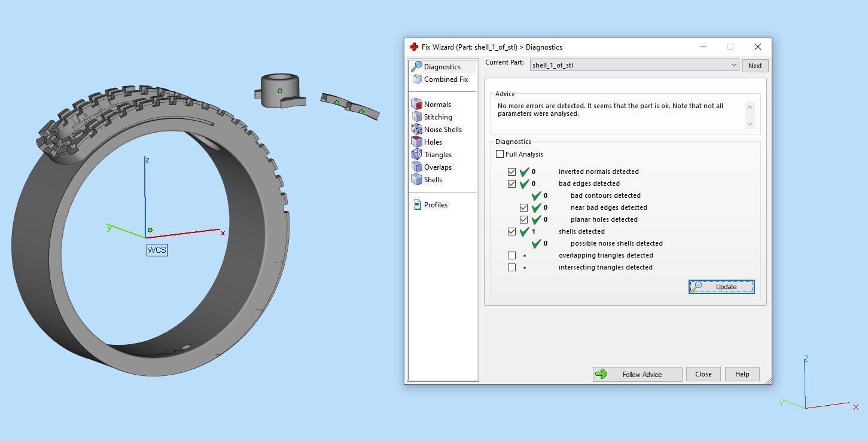
Task: Click the green check beside inverted normals
Action: coord(525,171)
